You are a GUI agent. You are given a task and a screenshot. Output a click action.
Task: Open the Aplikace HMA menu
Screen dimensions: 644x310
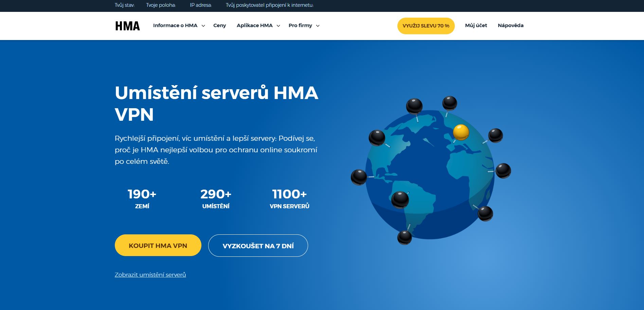pos(254,25)
